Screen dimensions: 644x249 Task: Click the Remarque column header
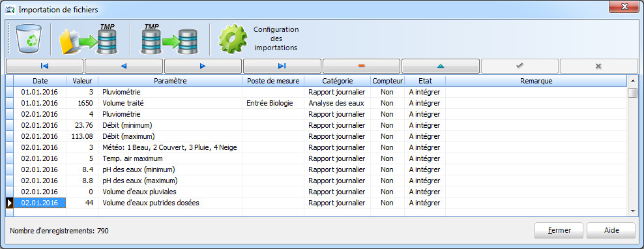coord(536,81)
